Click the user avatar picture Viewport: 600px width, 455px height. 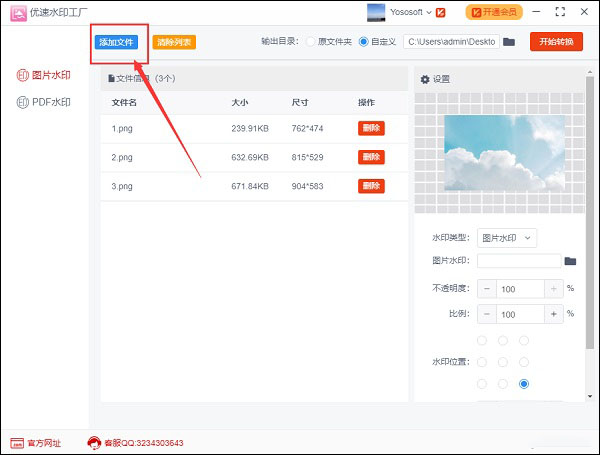pyautogui.click(x=376, y=12)
